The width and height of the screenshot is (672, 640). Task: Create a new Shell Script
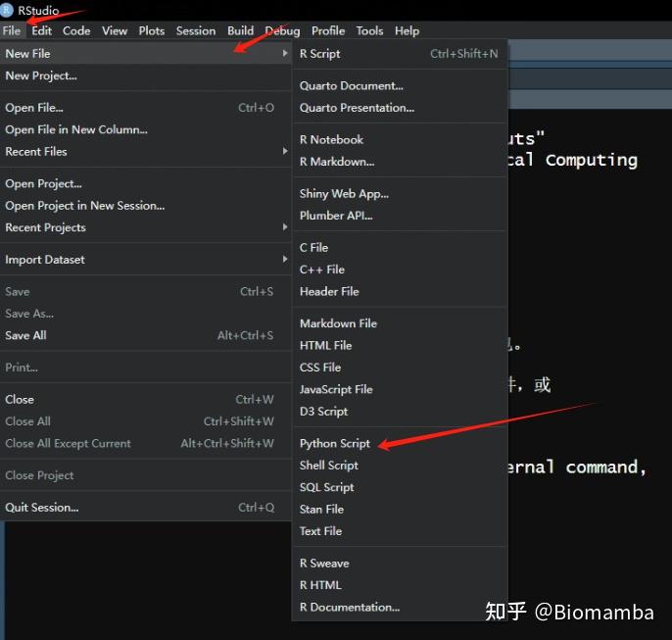pos(400,466)
